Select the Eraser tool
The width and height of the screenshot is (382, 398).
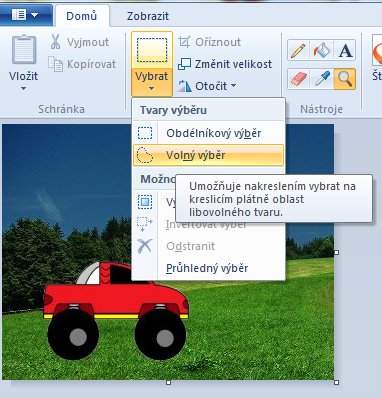[299, 79]
